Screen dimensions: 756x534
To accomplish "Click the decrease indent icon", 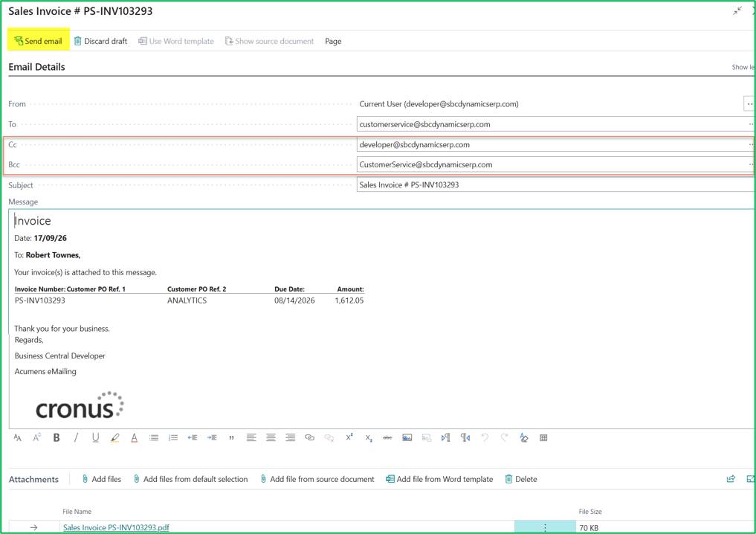I will [193, 437].
